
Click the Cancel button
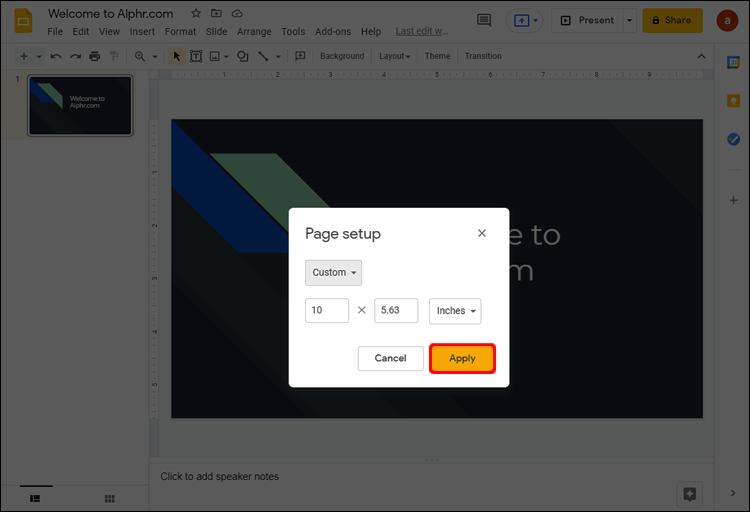[390, 358]
